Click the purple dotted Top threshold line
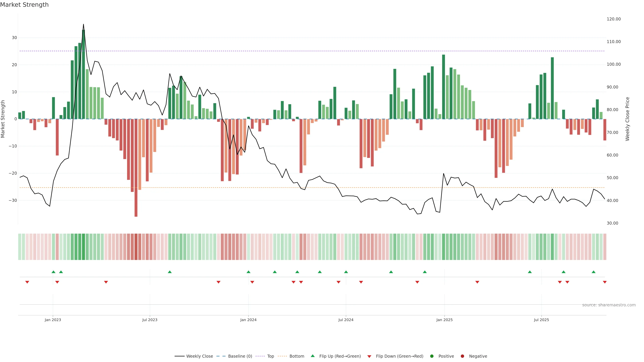This screenshot has height=362, width=644. [x=300, y=51]
